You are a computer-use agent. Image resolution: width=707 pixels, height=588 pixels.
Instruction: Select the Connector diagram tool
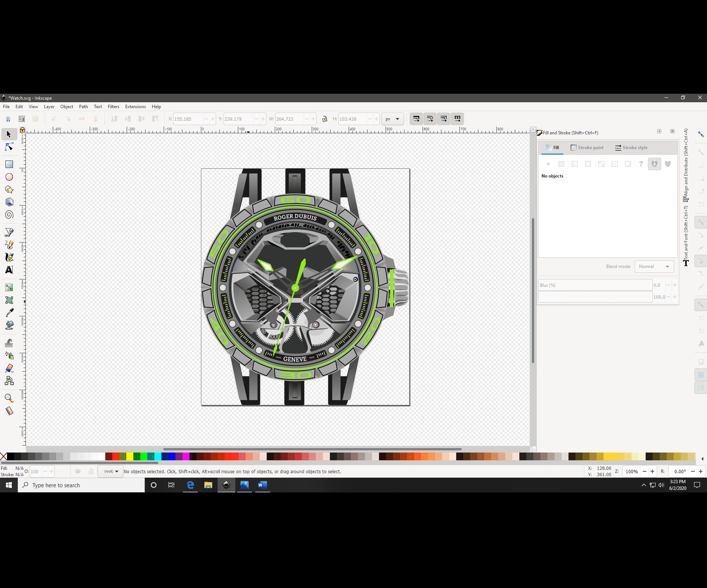(9, 381)
